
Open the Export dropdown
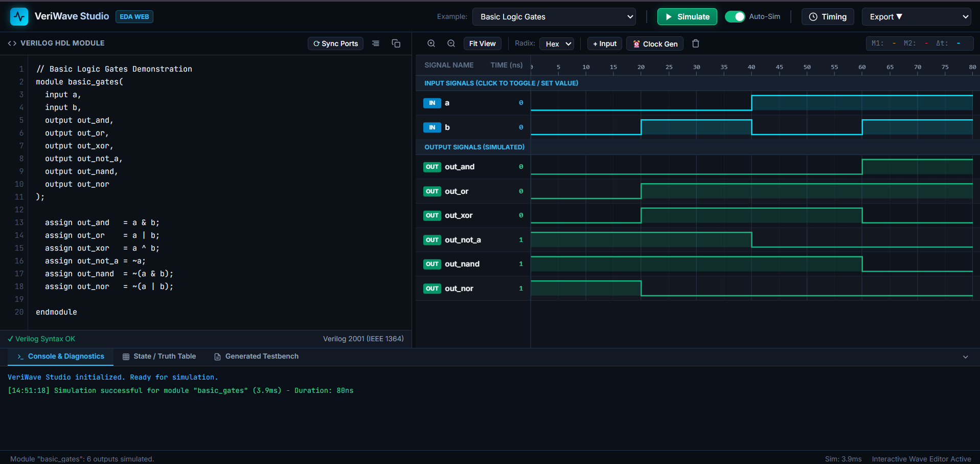click(x=918, y=17)
